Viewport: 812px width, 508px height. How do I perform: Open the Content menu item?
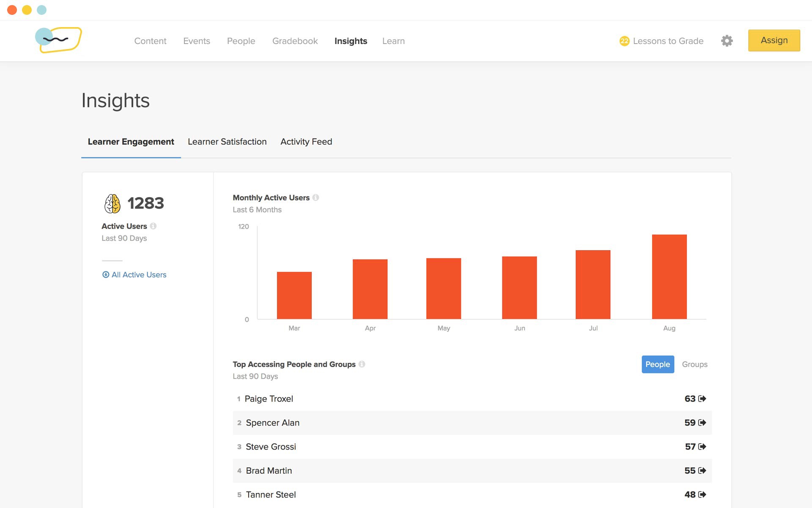click(150, 41)
